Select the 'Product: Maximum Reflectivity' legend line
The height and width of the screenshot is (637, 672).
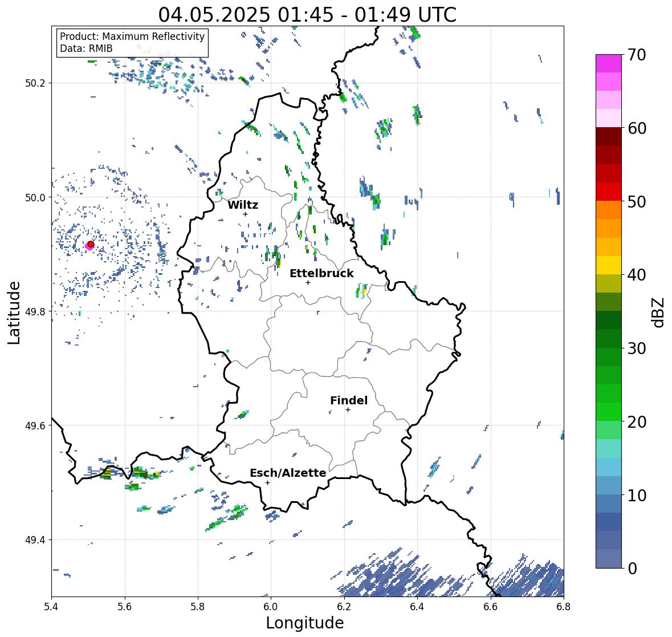click(x=132, y=36)
